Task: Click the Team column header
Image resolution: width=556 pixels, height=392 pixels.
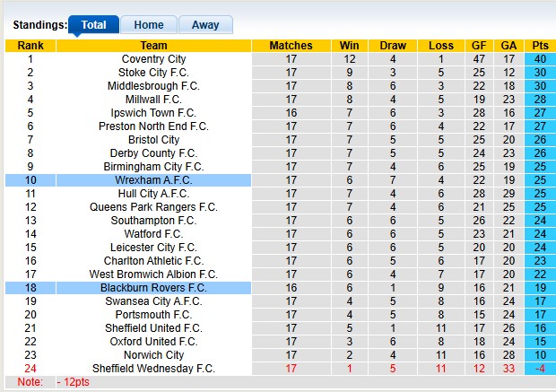Action: (x=153, y=46)
